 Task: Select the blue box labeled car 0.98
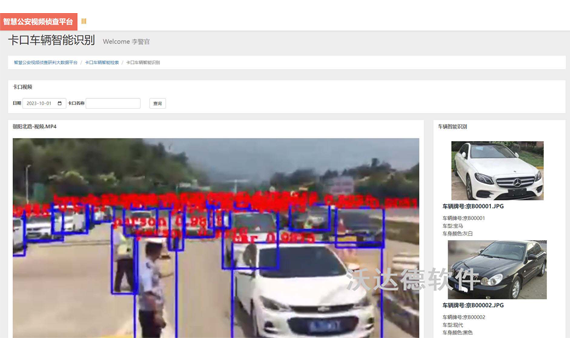tap(307, 291)
